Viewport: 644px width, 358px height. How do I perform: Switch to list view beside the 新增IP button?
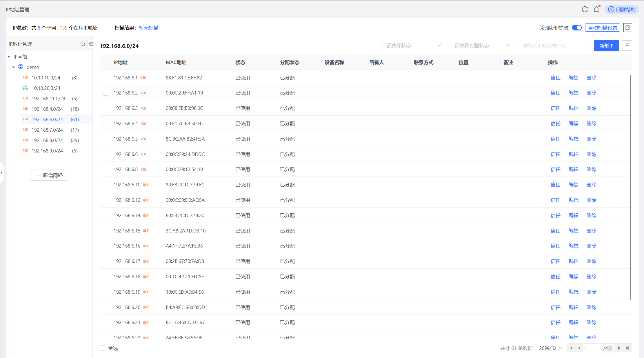pyautogui.click(x=627, y=45)
